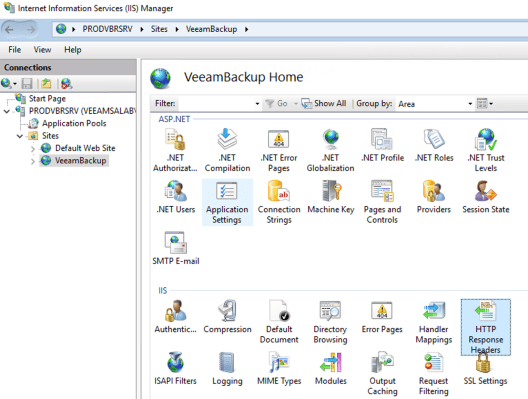Open Error Pages feature in IIS section
This screenshot has height=399, width=528.
[x=382, y=317]
